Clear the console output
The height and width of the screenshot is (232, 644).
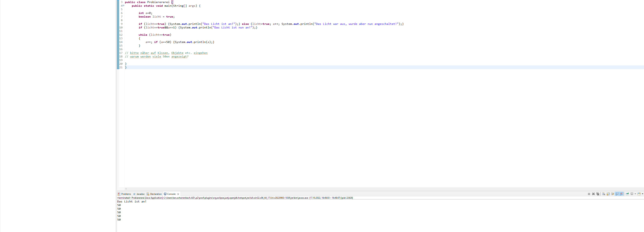603,194
